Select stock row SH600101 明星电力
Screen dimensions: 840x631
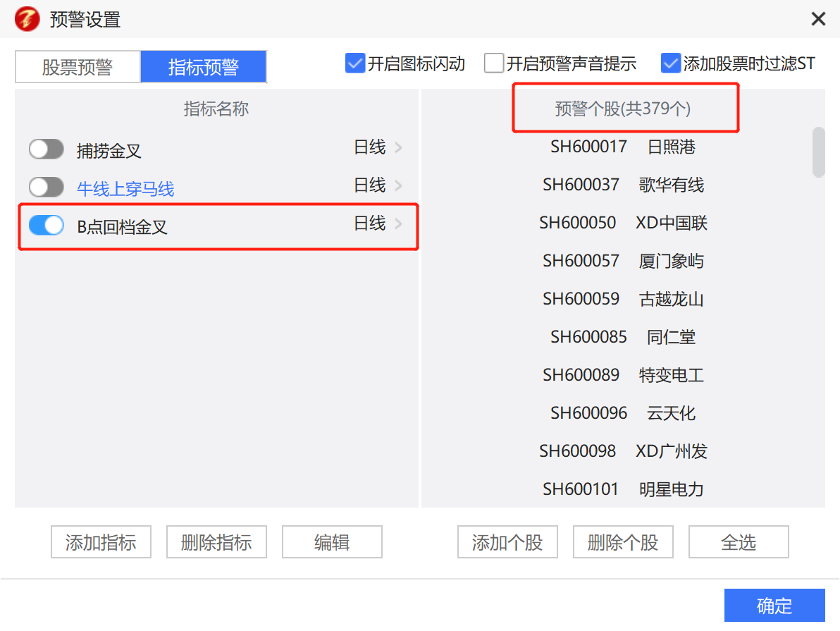(623, 489)
